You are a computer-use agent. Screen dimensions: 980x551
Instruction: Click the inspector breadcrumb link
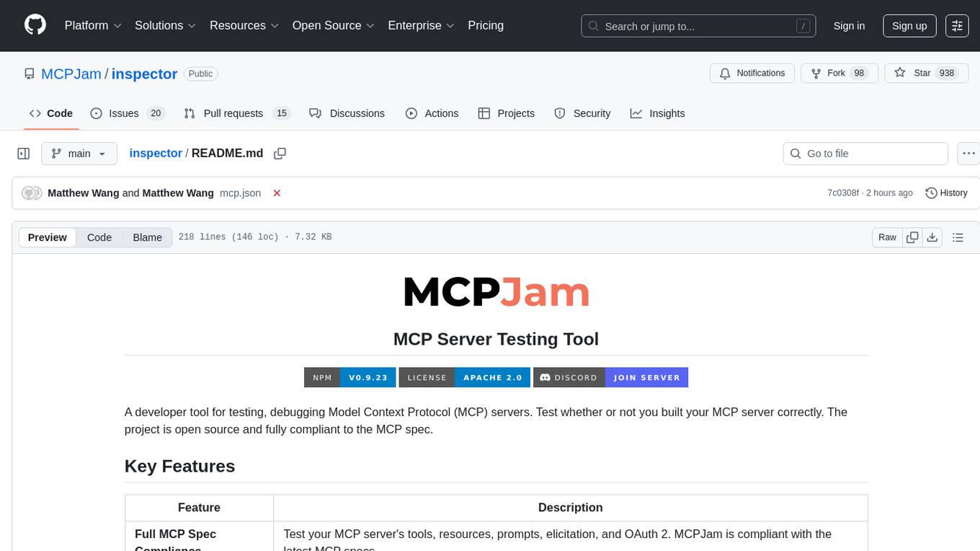pos(156,154)
